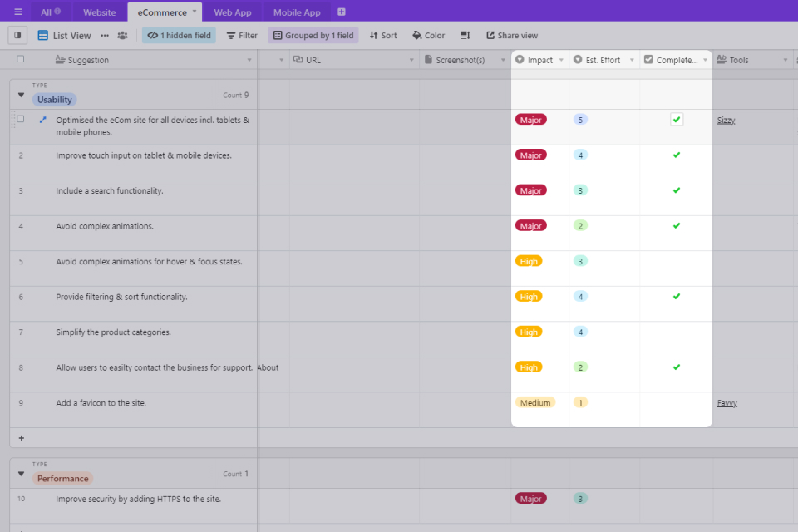Collapse the Performance group
Viewport: 798px width, 532px height.
coord(21,474)
